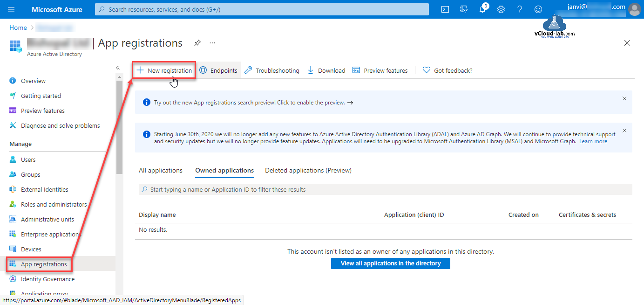Viewport: 644px width, 305px height.
Task: Follow the Learn more link
Action: [593, 141]
